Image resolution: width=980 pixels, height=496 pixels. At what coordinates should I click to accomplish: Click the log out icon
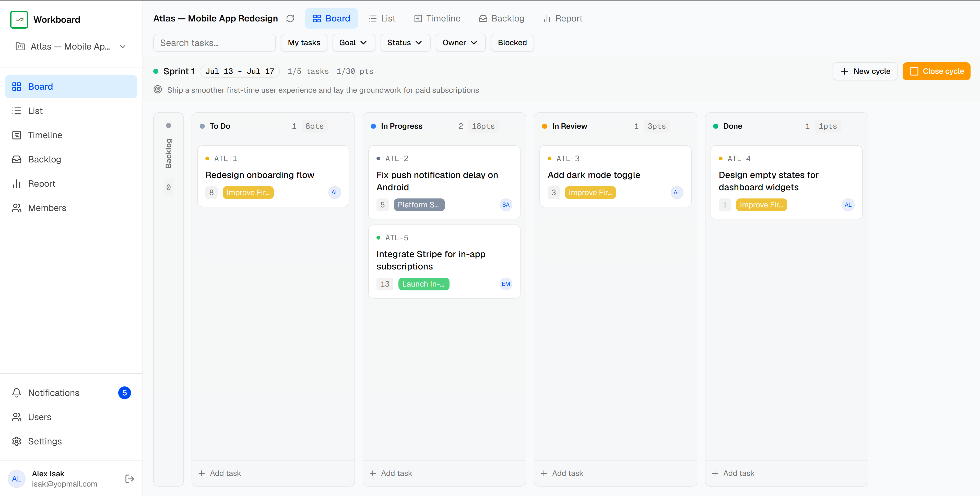click(x=129, y=479)
